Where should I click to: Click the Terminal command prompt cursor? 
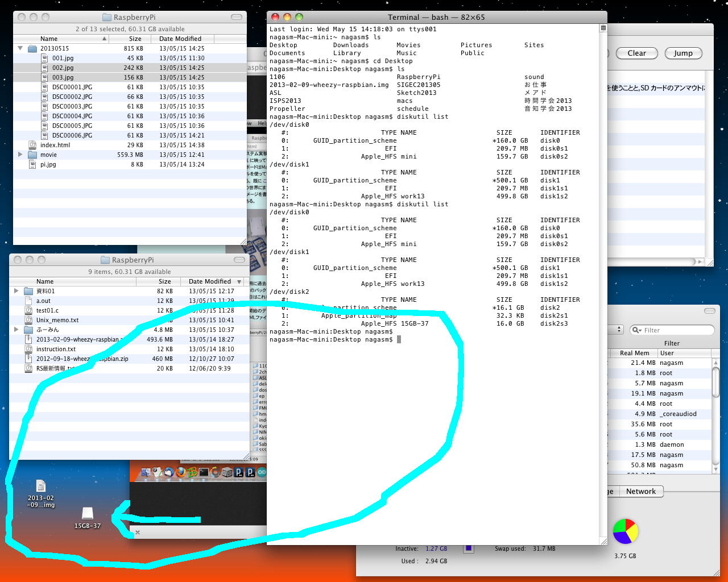point(399,339)
